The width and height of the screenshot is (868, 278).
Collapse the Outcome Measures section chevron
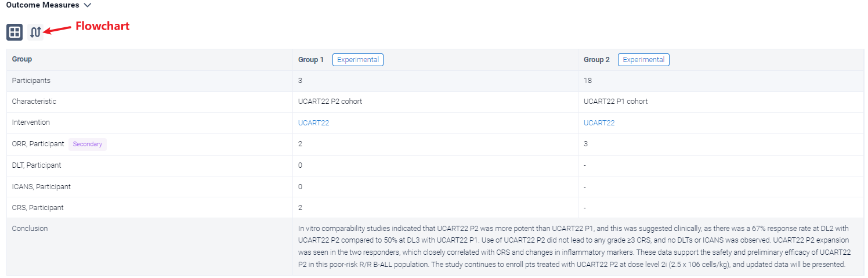tap(88, 5)
